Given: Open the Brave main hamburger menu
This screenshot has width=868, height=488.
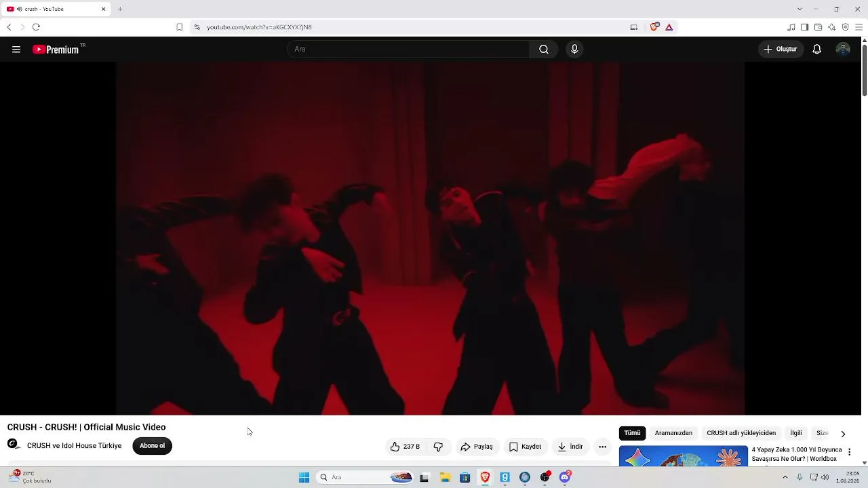Looking at the screenshot, I should tap(859, 27).
